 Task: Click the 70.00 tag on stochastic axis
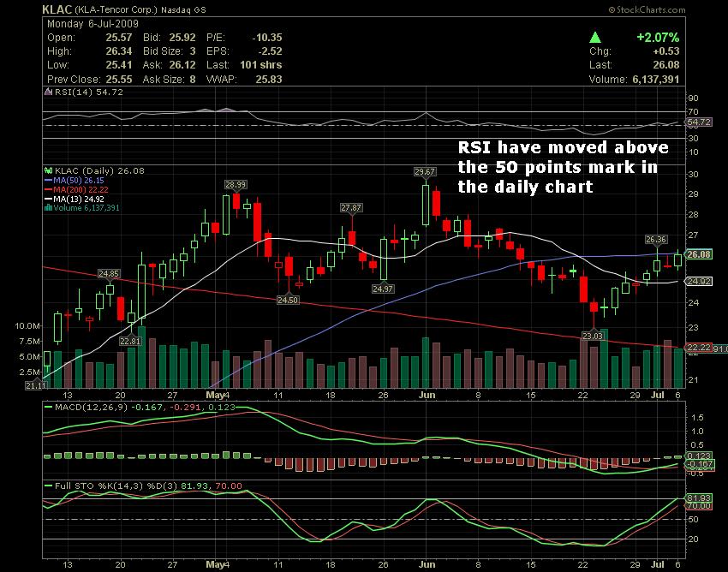699,505
